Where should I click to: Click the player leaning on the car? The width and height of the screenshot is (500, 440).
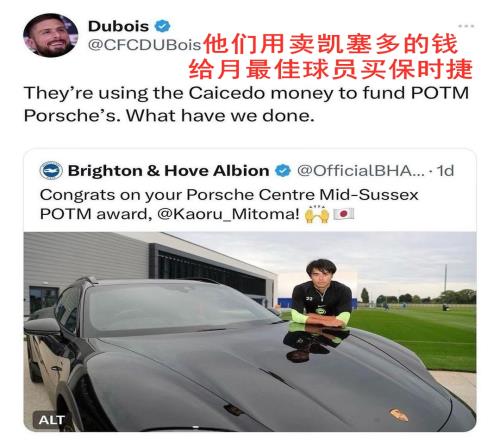[x=322, y=294]
